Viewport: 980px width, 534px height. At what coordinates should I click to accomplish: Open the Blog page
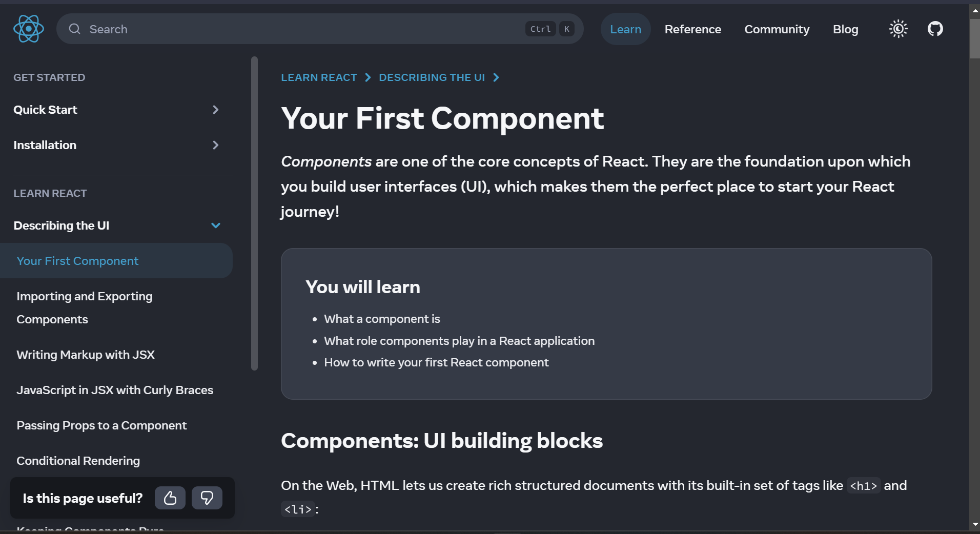(845, 29)
